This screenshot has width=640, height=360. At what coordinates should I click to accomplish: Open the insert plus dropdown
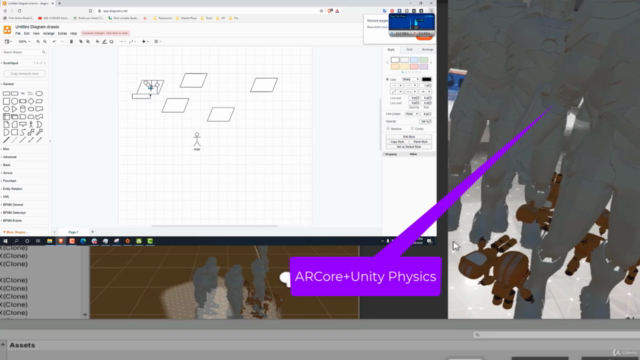click(145, 42)
